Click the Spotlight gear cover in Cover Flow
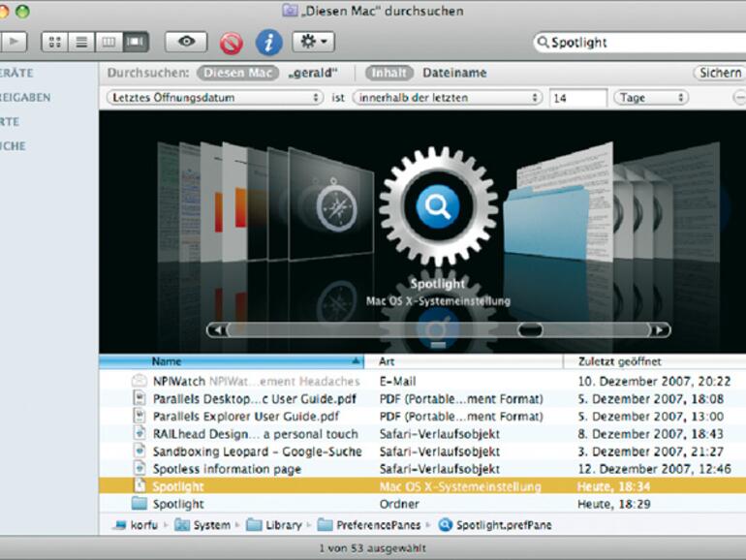 [x=438, y=207]
